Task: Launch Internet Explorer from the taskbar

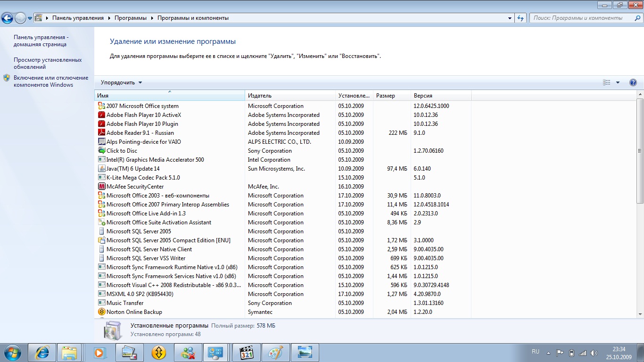Action: click(41, 353)
